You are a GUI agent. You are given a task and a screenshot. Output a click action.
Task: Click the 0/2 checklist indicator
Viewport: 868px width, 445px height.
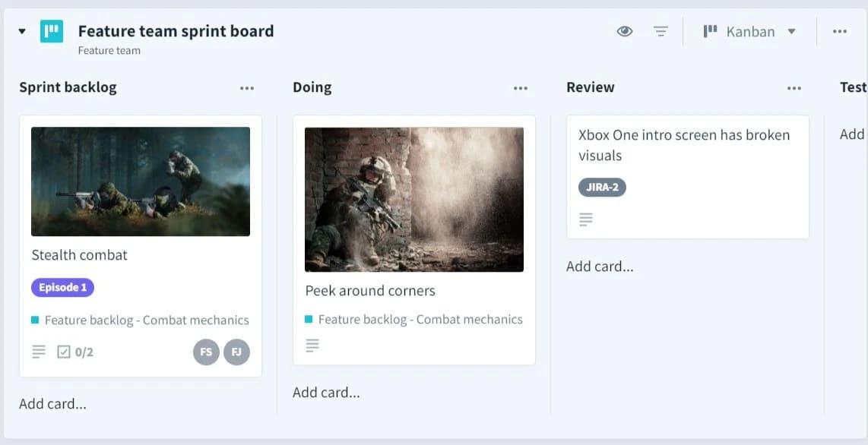[75, 352]
